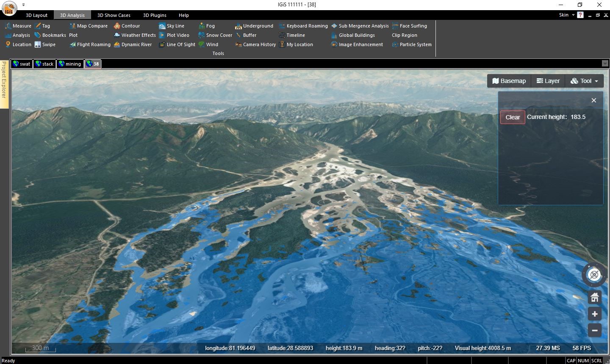Open the Buffer tool
The height and width of the screenshot is (364, 610).
[246, 35]
